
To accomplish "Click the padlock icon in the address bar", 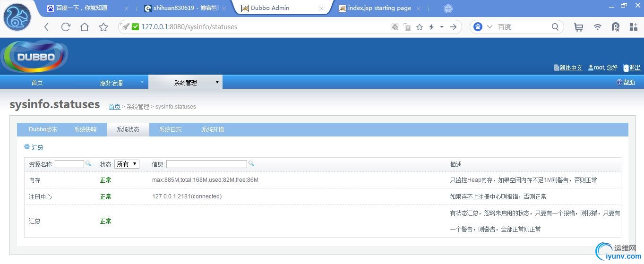I will (x=407, y=27).
